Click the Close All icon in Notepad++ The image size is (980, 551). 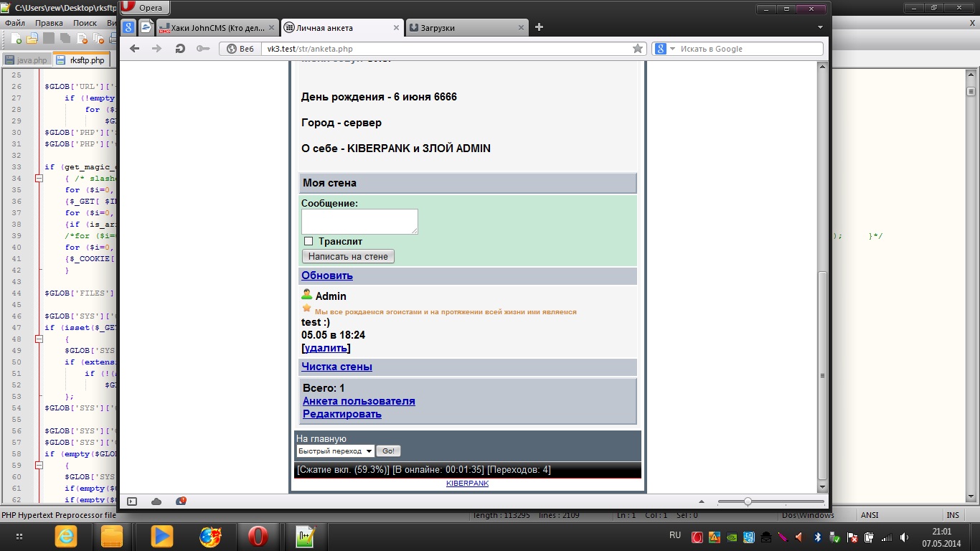point(99,38)
